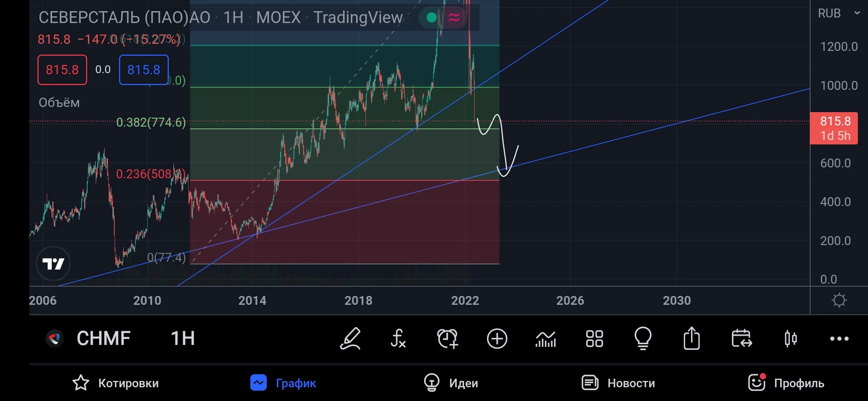
Task: Switch to the График tab
Action: [283, 383]
